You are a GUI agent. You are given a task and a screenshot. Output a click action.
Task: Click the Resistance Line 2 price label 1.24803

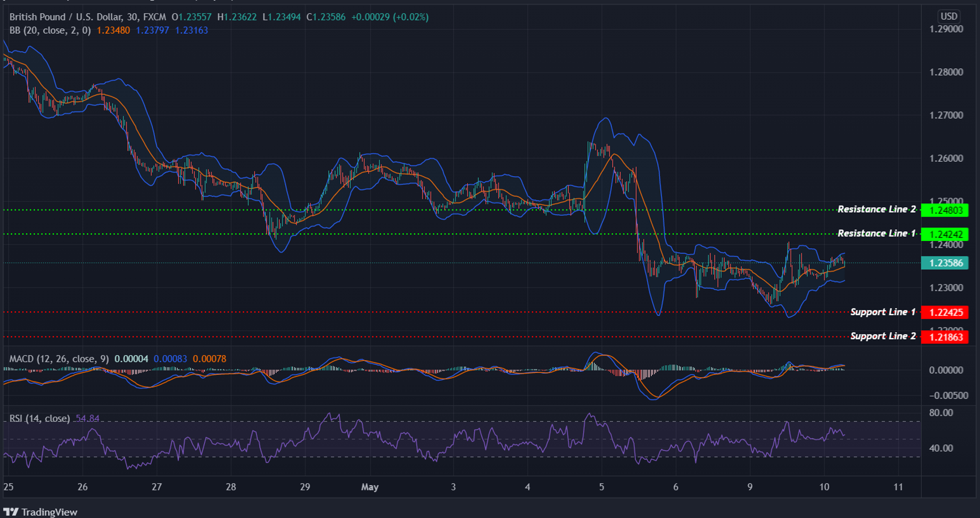coord(944,210)
